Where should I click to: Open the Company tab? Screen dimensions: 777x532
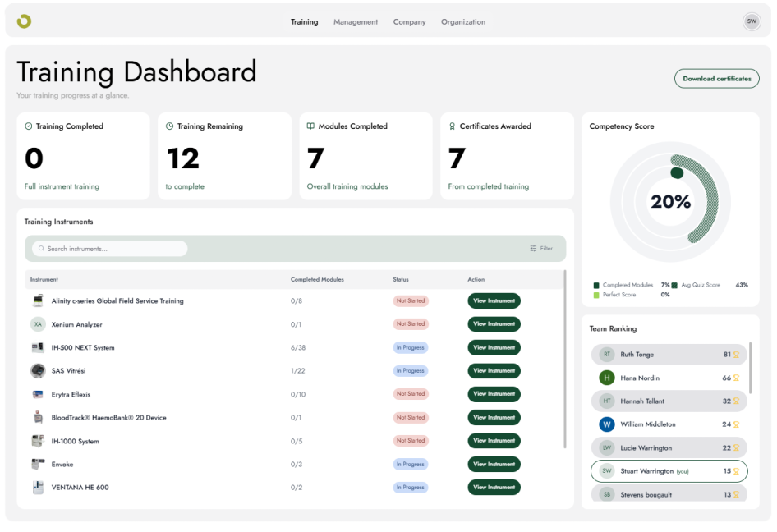[409, 22]
